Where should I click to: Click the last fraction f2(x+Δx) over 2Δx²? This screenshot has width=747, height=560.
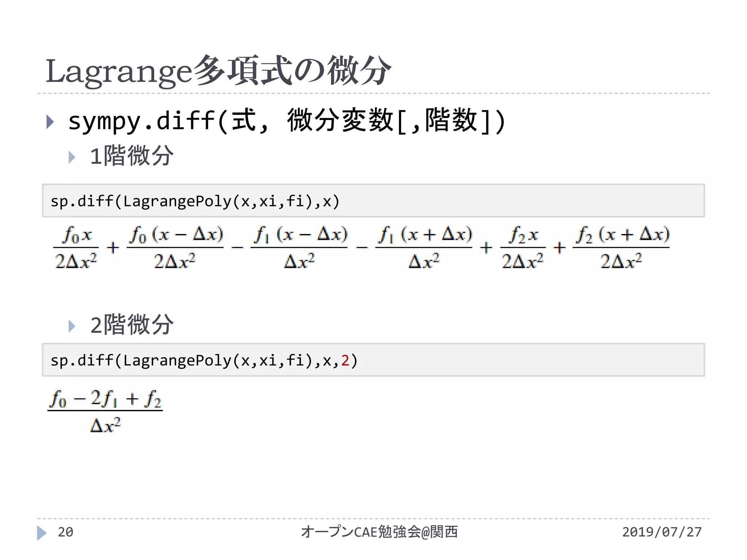(x=621, y=248)
